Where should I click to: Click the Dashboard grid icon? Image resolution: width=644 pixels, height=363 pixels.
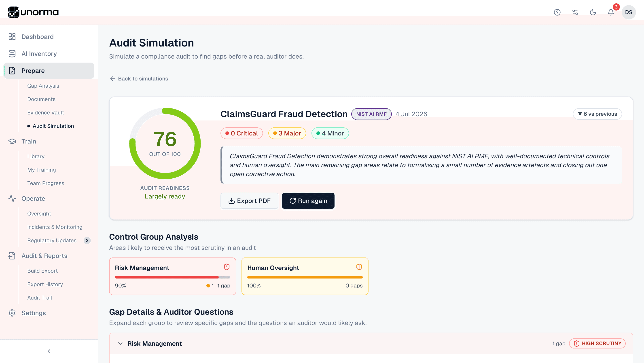point(12,37)
